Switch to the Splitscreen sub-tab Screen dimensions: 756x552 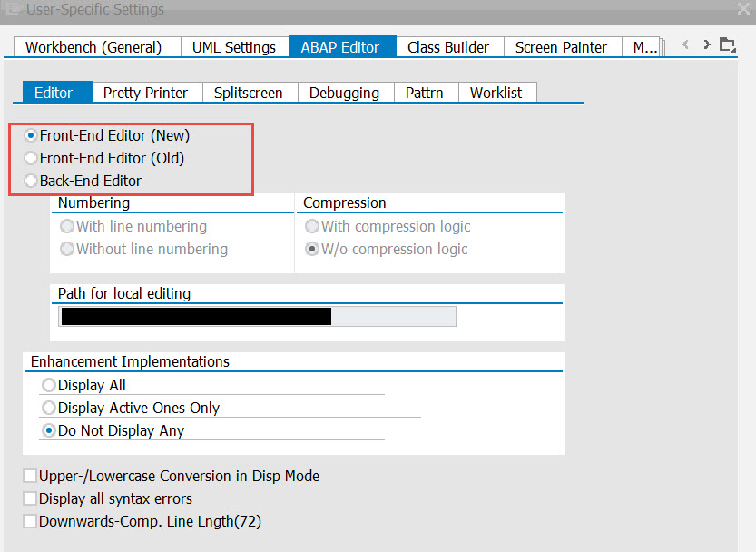[x=250, y=93]
